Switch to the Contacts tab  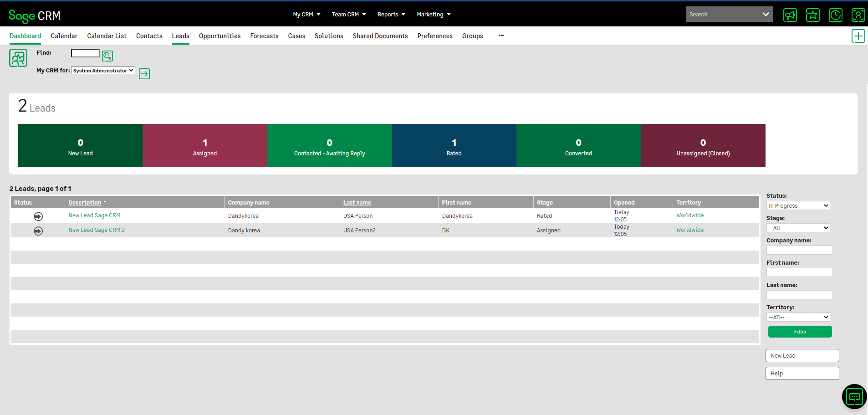[x=149, y=36]
